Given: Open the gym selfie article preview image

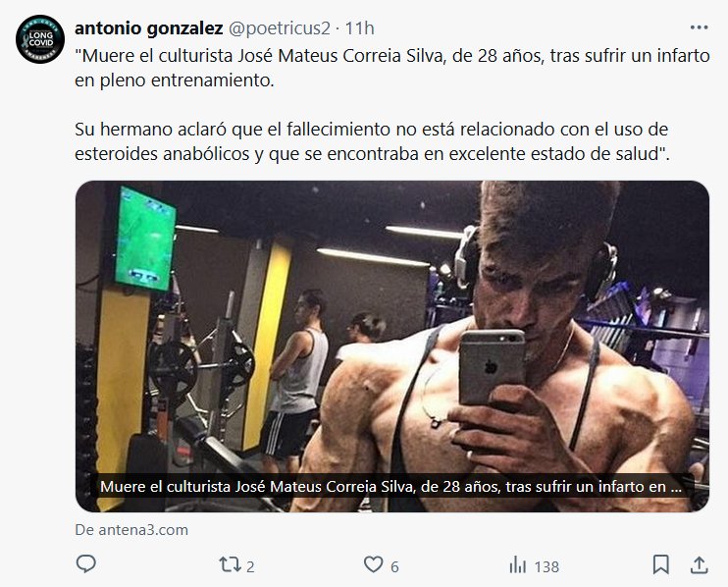Looking at the screenshot, I should (392, 334).
